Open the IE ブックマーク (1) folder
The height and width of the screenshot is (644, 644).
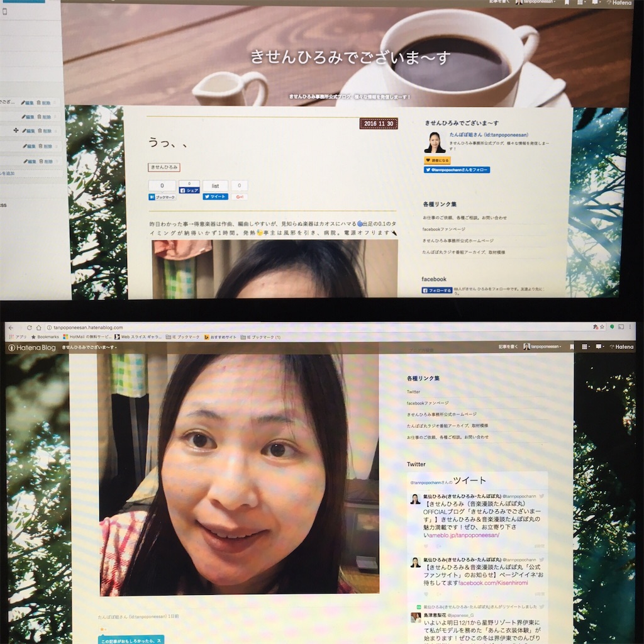tap(260, 337)
